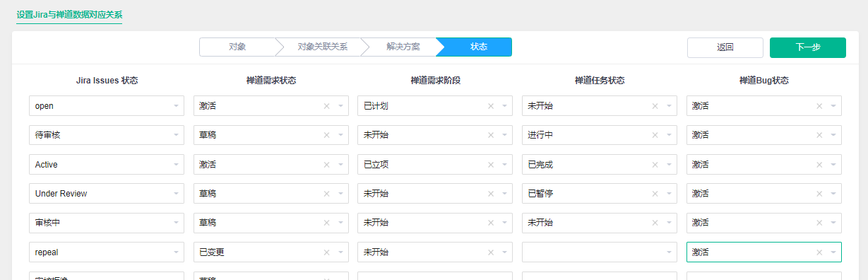Go to the 对象 step
The width and height of the screenshot is (868, 280).
[237, 47]
